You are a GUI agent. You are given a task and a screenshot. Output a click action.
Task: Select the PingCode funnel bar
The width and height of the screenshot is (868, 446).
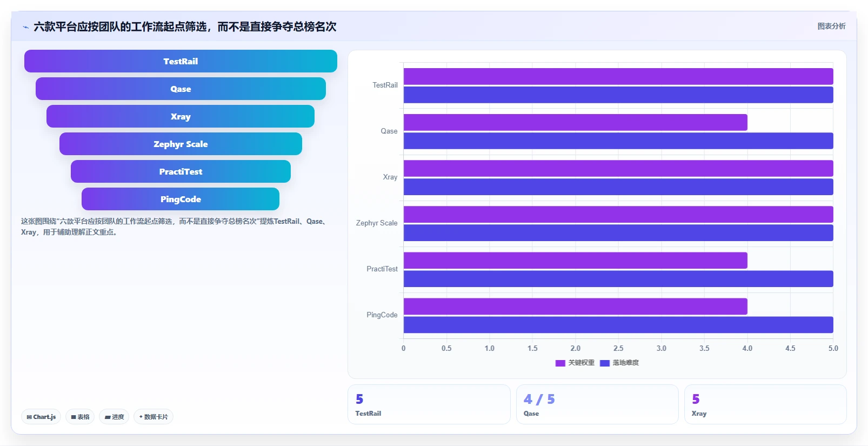point(181,199)
